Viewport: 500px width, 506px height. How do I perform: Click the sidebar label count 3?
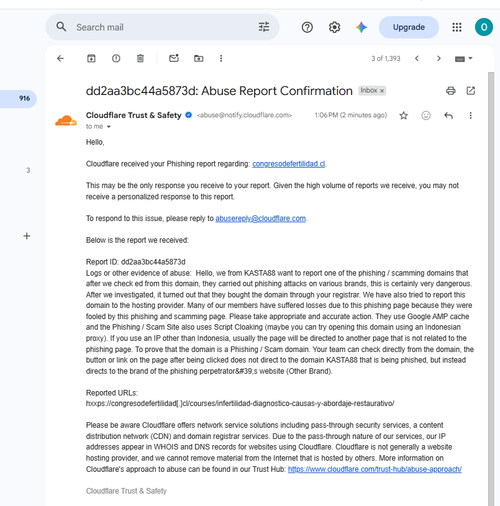pos(28,170)
